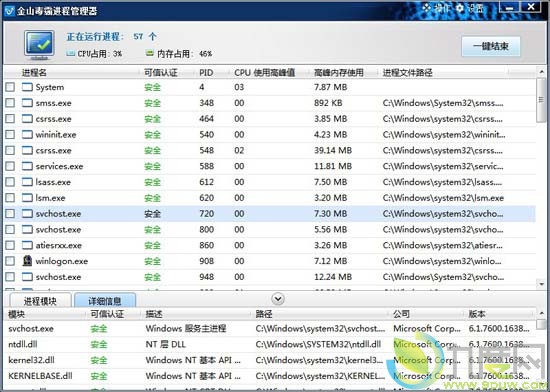Sort module list by 公司 header
This screenshot has width=550, height=392.
401,314
